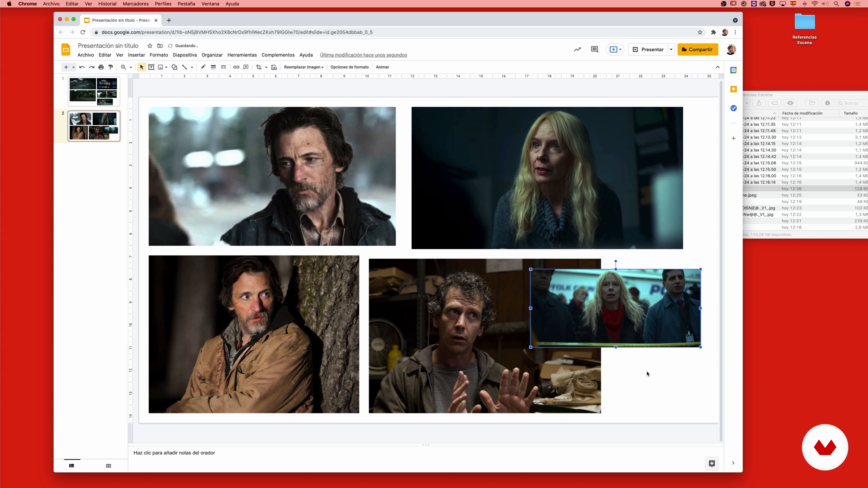868x488 pixels.
Task: Hide the menus with collapse arrow
Action: tap(718, 67)
